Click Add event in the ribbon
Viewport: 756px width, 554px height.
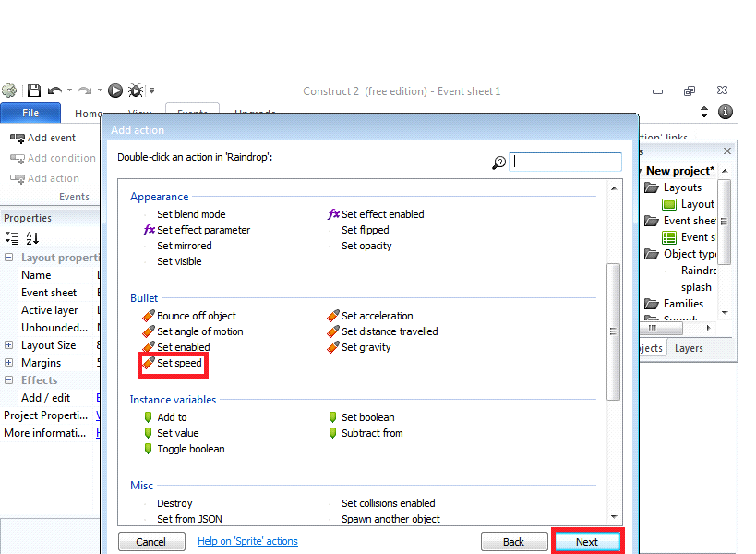pos(42,138)
